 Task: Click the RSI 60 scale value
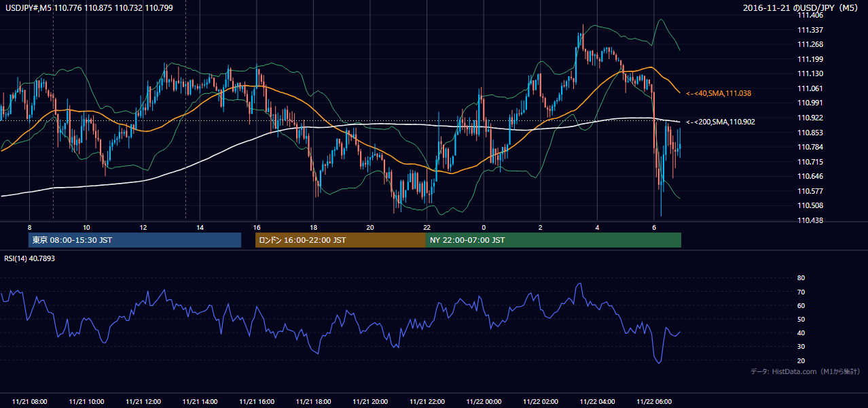(801, 305)
